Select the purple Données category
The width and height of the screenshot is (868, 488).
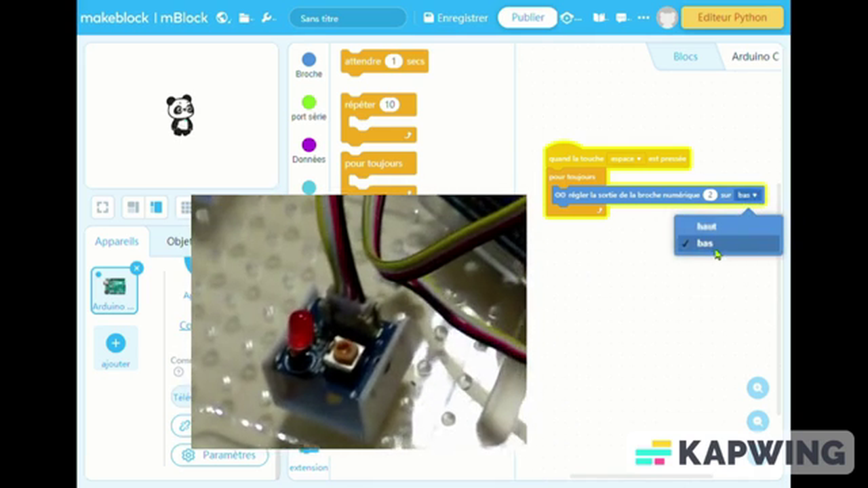(x=309, y=150)
